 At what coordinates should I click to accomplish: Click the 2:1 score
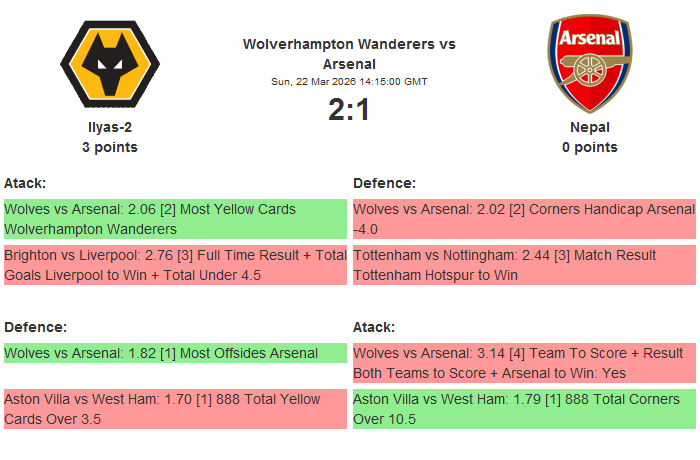(349, 109)
